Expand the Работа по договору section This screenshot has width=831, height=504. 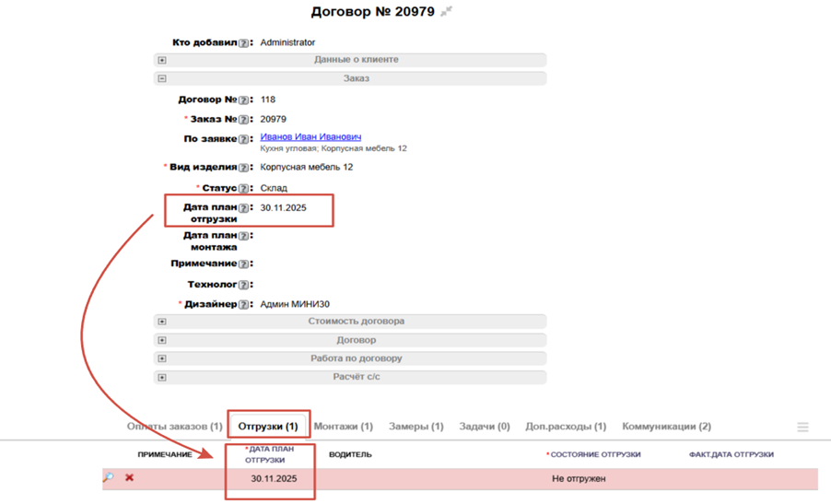click(162, 359)
